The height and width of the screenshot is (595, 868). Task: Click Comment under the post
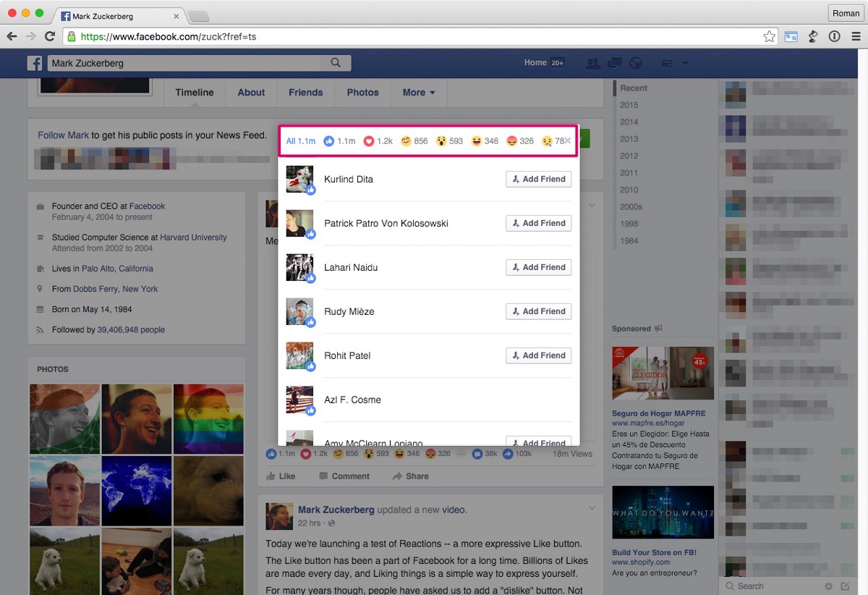(x=344, y=476)
